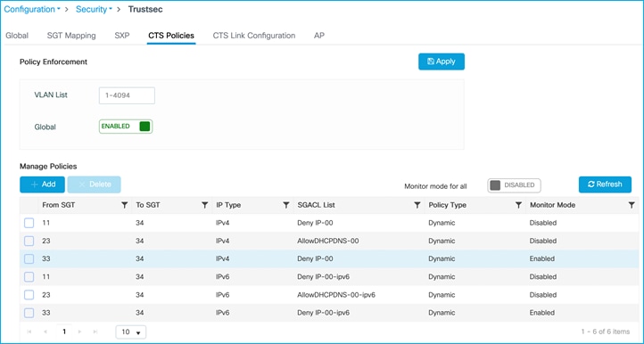Click Trustsec in the breadcrumb
Image resolution: width=644 pixels, height=344 pixels.
click(x=145, y=9)
